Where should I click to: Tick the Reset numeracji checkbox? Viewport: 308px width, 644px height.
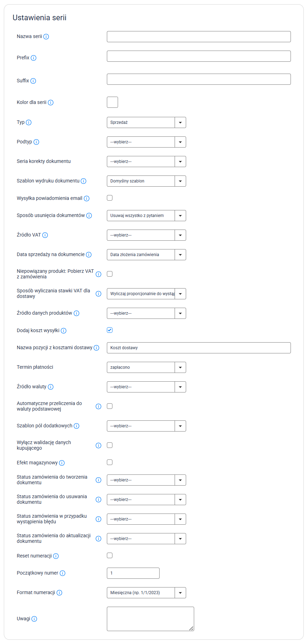pyautogui.click(x=110, y=555)
